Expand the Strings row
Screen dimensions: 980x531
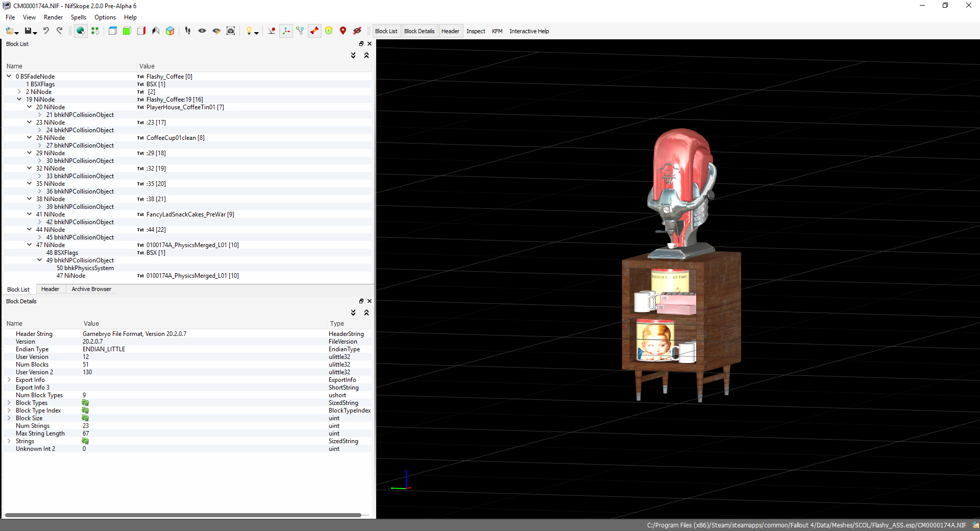click(x=9, y=441)
